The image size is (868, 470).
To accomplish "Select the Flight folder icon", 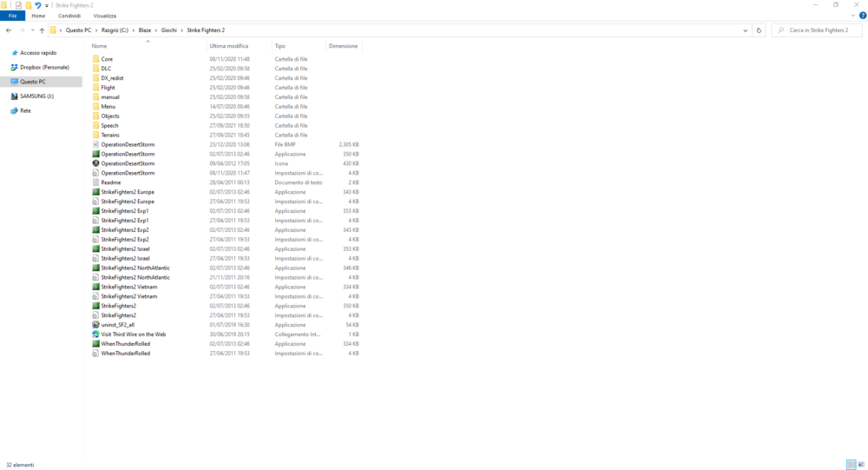I will [95, 88].
